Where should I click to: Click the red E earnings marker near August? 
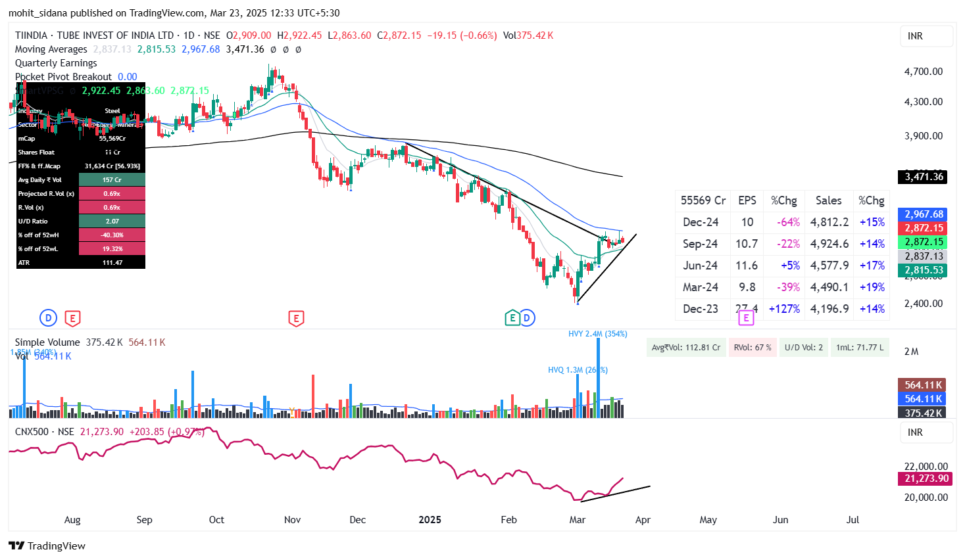(x=72, y=319)
